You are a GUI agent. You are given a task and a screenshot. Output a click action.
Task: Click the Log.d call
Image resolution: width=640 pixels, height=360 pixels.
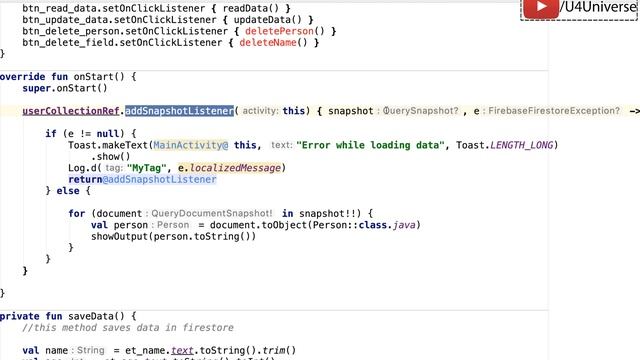tap(82, 168)
